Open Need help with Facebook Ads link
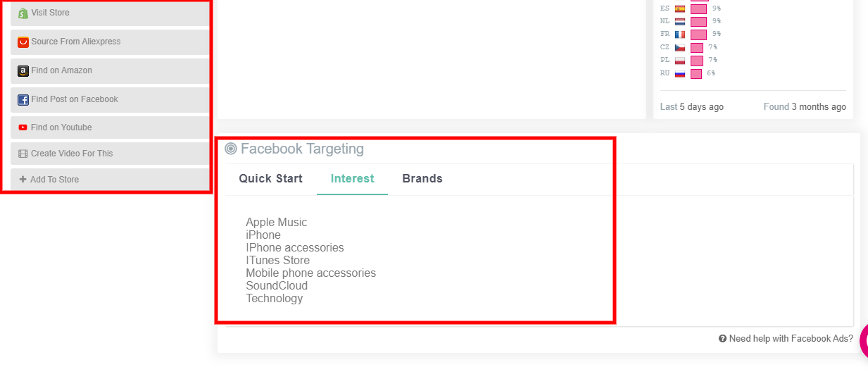Screen dimensions: 868x379 point(791,339)
